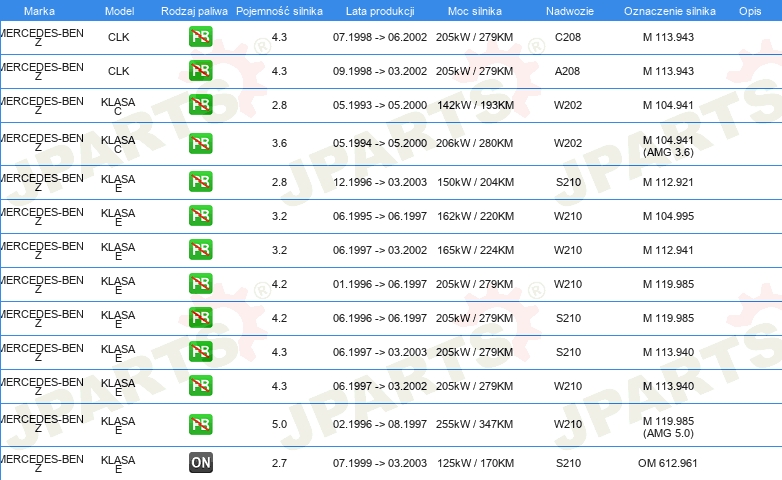Click the petrol icon for engine M 112.941
Image resolution: width=782 pixels, height=480 pixels.
(x=200, y=249)
